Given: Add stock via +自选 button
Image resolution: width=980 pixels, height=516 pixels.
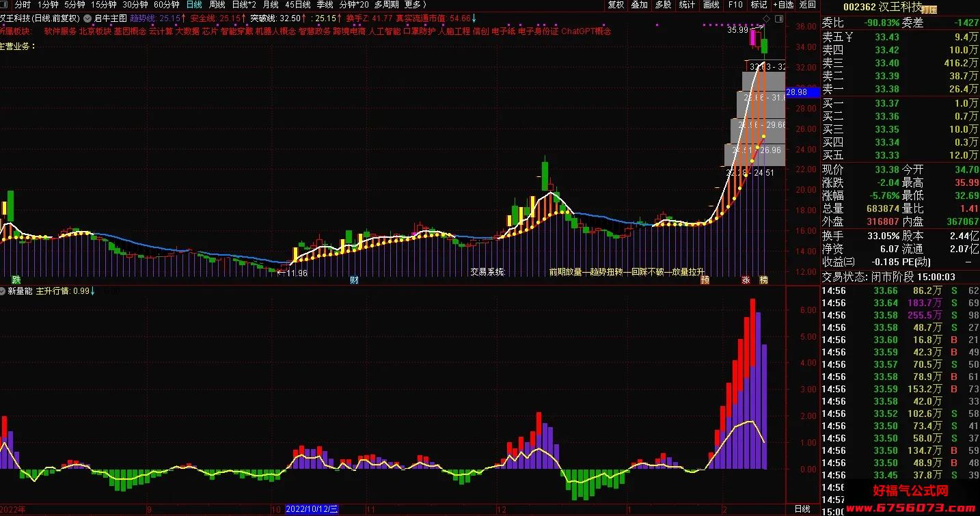Looking at the screenshot, I should pyautogui.click(x=782, y=5).
